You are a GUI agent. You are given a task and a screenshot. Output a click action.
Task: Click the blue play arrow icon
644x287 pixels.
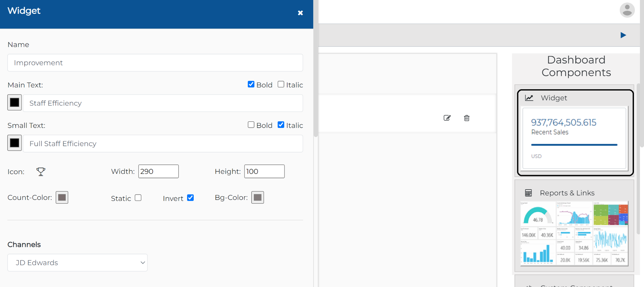tap(623, 35)
